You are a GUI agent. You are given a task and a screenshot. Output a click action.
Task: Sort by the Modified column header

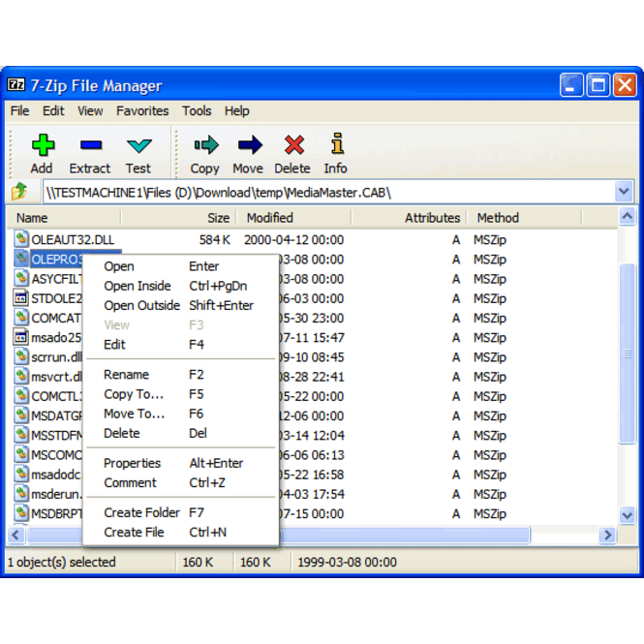(269, 218)
